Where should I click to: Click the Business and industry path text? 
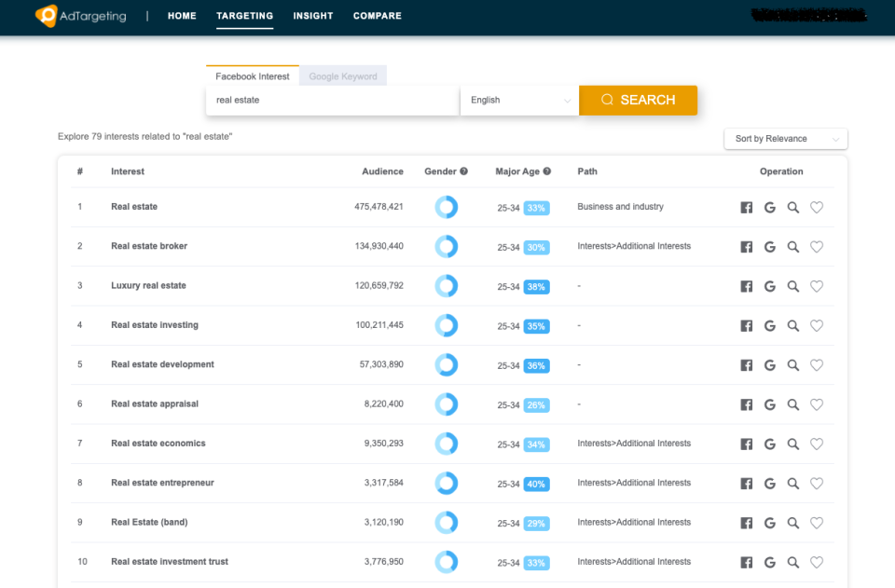(620, 207)
